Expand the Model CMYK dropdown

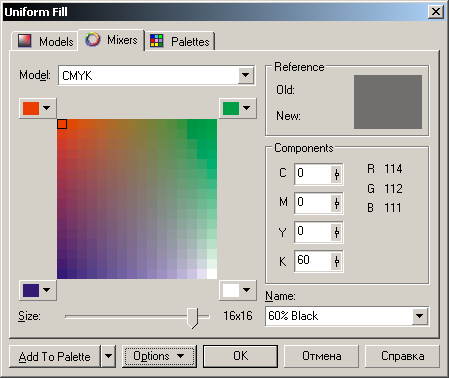(x=246, y=75)
